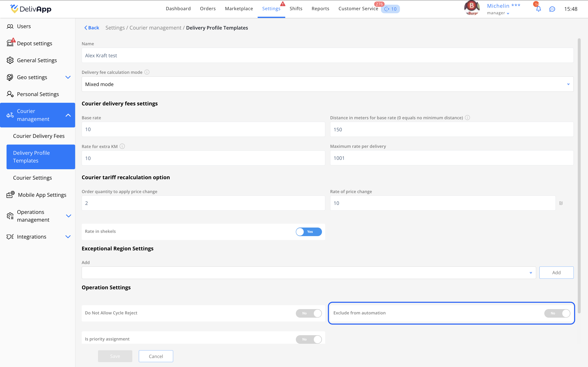This screenshot has height=367, width=588.
Task: Open the Reports tab
Action: point(320,9)
